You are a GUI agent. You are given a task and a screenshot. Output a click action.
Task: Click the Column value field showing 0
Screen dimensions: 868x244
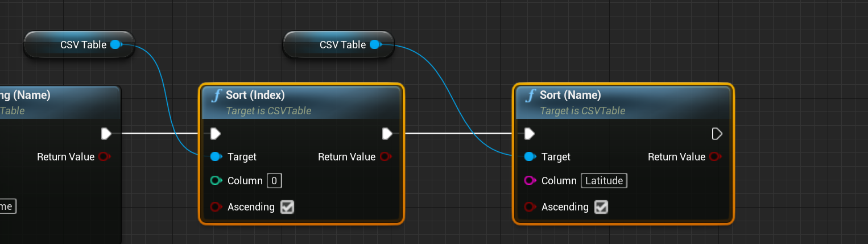[x=274, y=181]
